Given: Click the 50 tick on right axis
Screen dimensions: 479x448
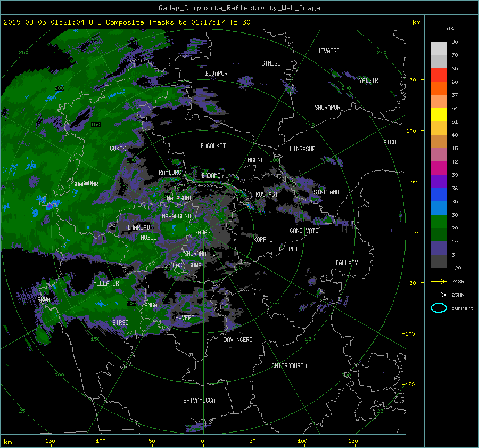Looking at the screenshot, I should (414, 181).
